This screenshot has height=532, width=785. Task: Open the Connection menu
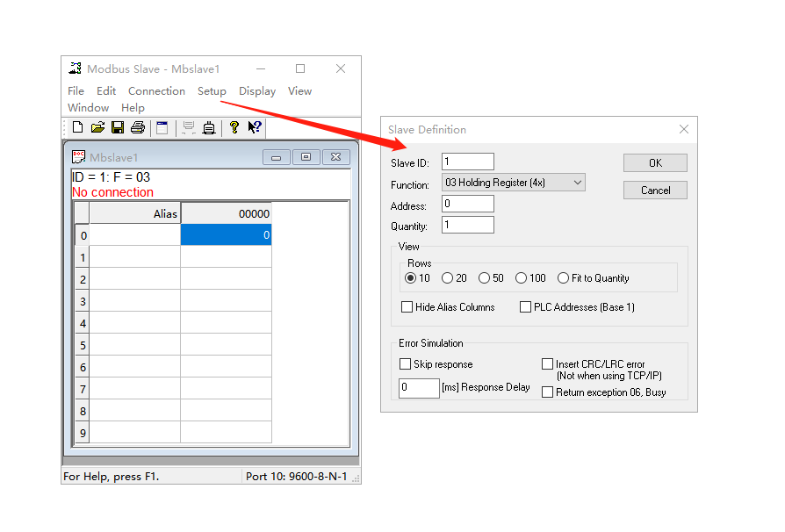[x=156, y=91]
